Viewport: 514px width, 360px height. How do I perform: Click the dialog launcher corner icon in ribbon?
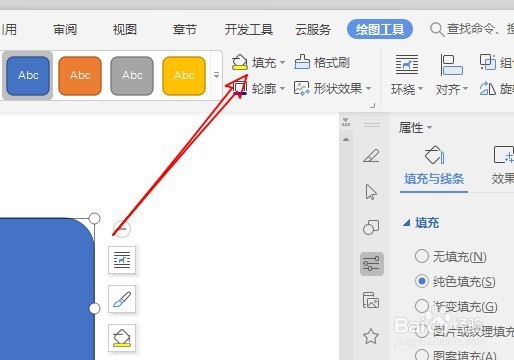click(x=372, y=106)
